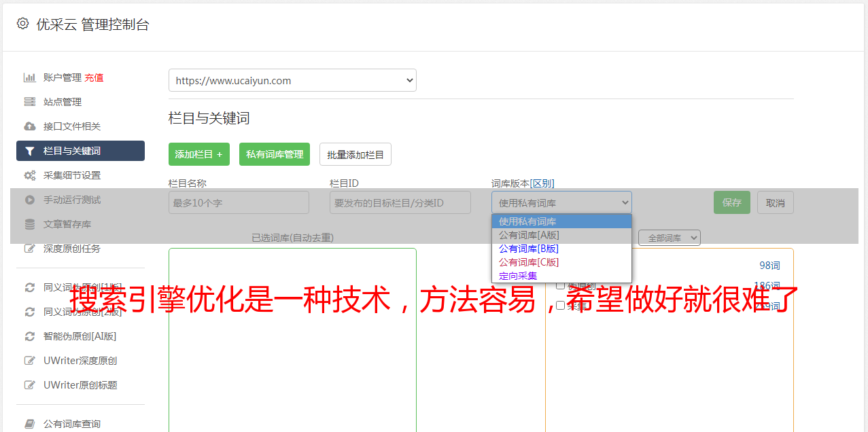The height and width of the screenshot is (432, 868).
Task: Open the [区别] link next to 词库版本
Action: [542, 183]
